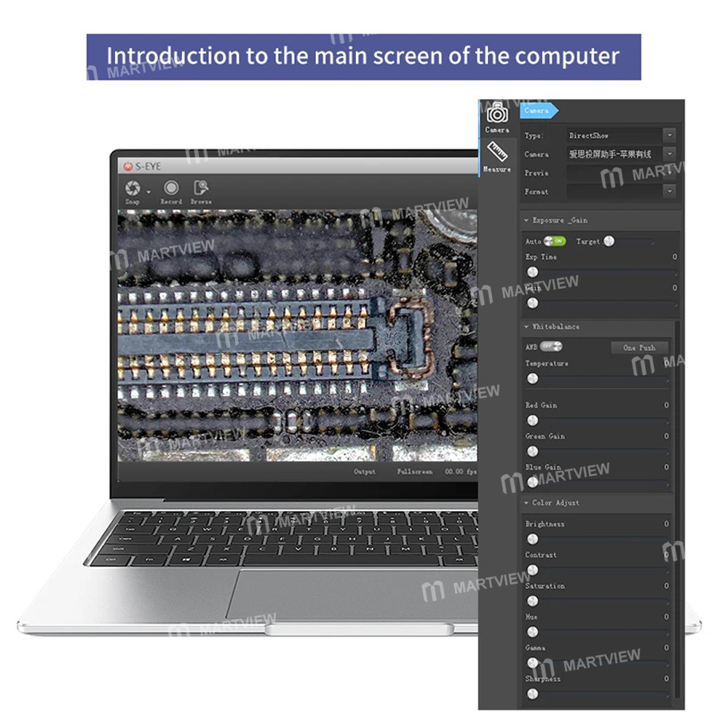The image size is (728, 728).
Task: Open the Camera sidebar panel icon
Action: point(497,115)
